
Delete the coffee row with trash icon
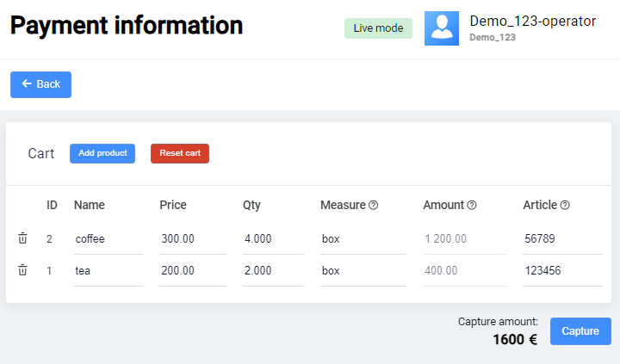(23, 238)
